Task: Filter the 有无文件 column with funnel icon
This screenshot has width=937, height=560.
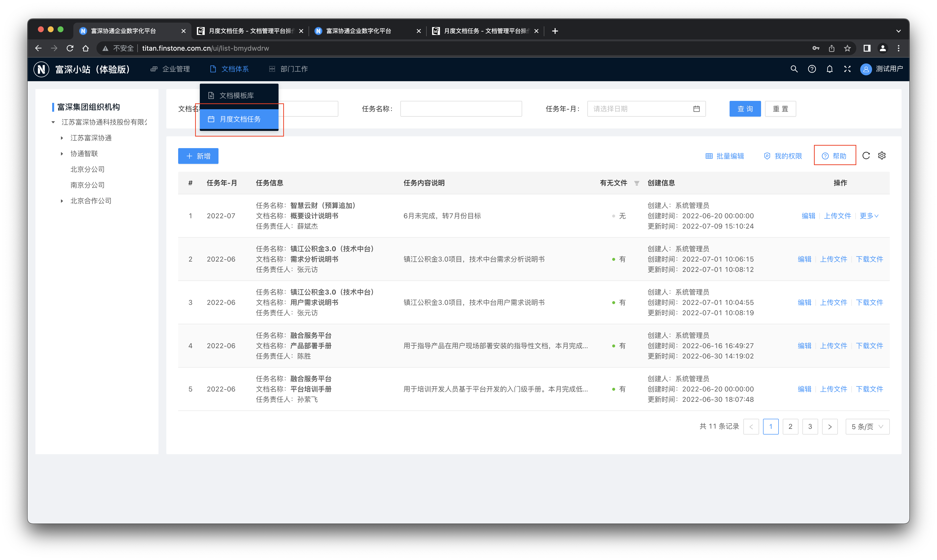Action: pos(636,183)
